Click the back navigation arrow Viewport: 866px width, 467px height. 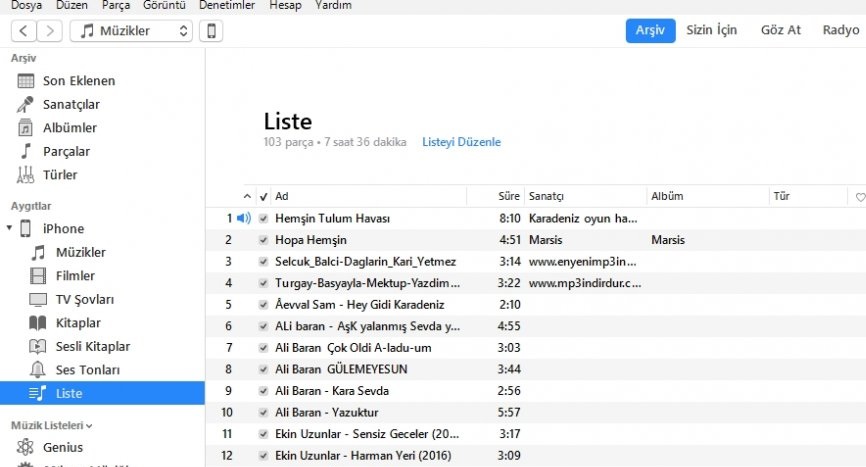[x=24, y=31]
